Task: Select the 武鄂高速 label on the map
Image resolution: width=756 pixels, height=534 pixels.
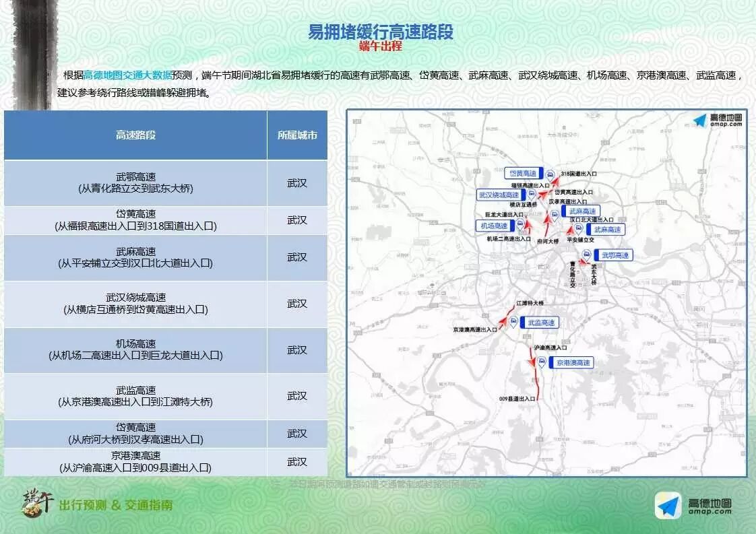Action: [613, 255]
